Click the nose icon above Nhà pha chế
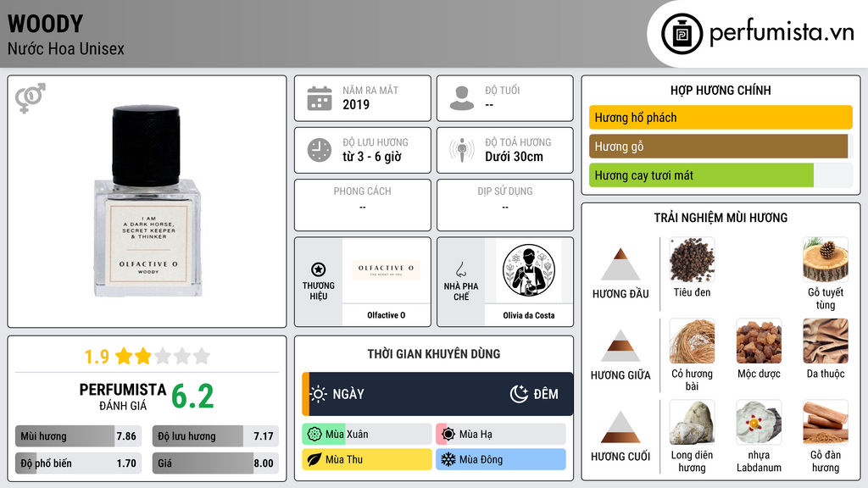The image size is (868, 488). coord(460,269)
